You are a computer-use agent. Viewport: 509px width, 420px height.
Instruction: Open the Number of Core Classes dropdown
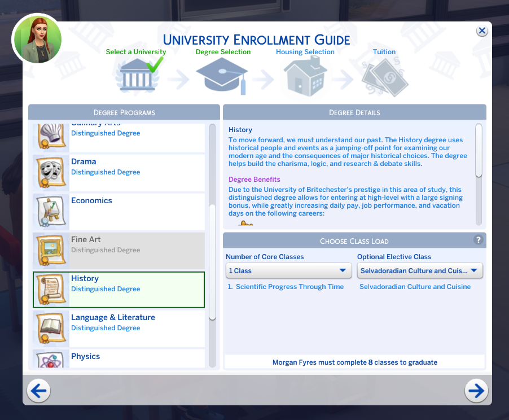[x=288, y=270]
